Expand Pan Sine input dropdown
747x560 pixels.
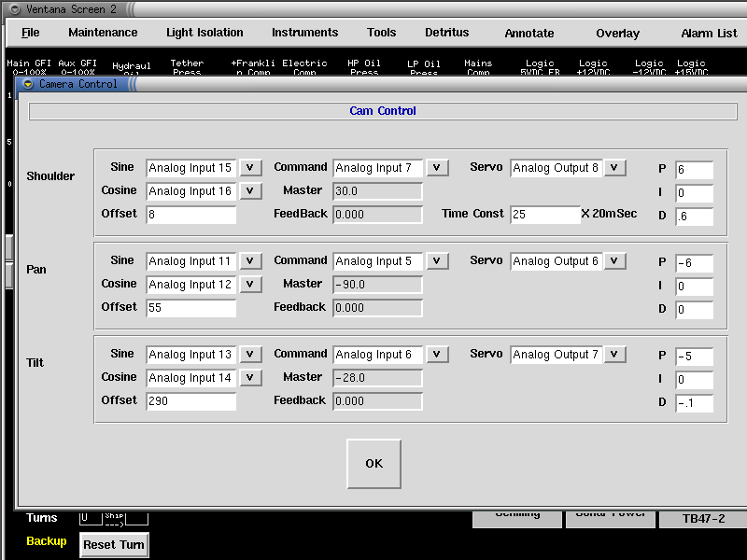point(249,261)
